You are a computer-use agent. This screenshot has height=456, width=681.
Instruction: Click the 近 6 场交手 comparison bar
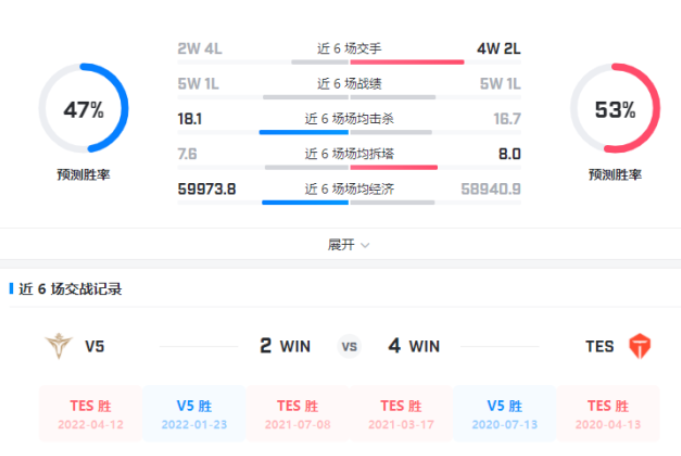(x=349, y=62)
